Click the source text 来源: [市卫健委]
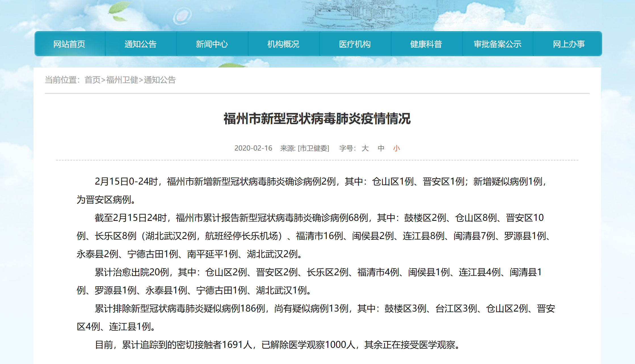Image resolution: width=635 pixels, height=364 pixels. click(305, 148)
